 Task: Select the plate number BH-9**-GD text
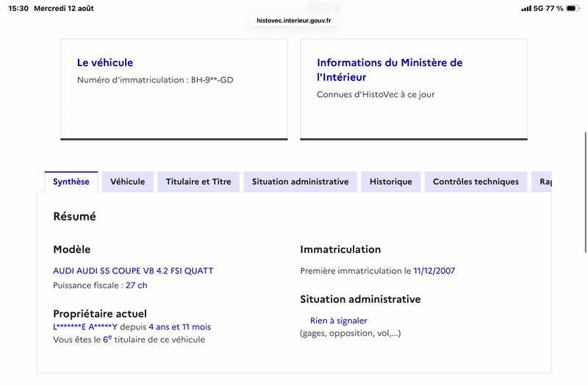[x=212, y=80]
